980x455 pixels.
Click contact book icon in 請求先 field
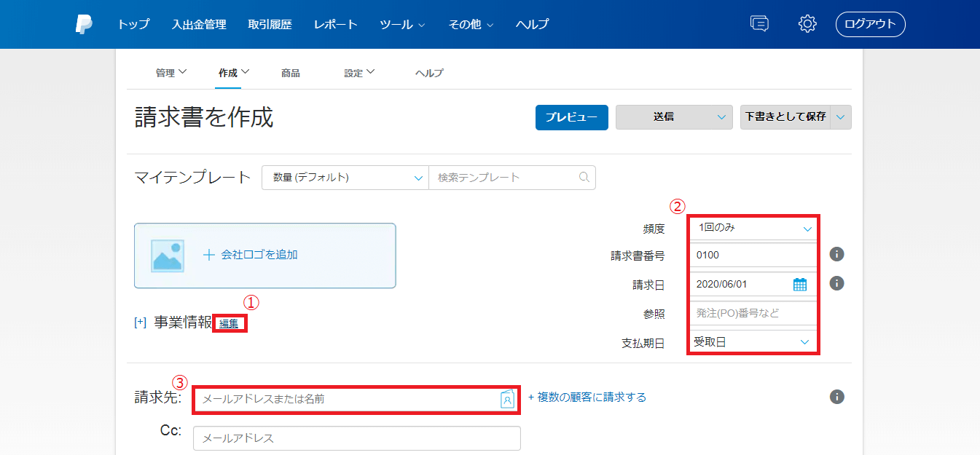click(x=507, y=399)
